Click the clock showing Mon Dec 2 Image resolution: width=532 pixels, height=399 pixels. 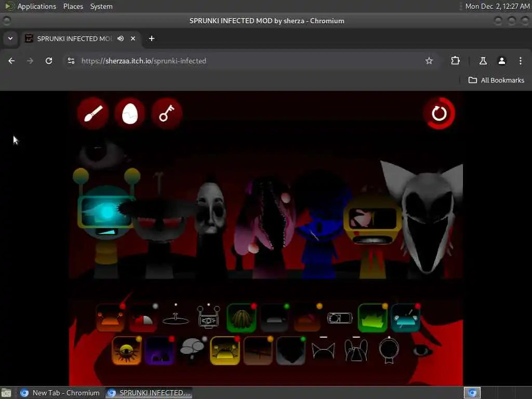(x=497, y=6)
